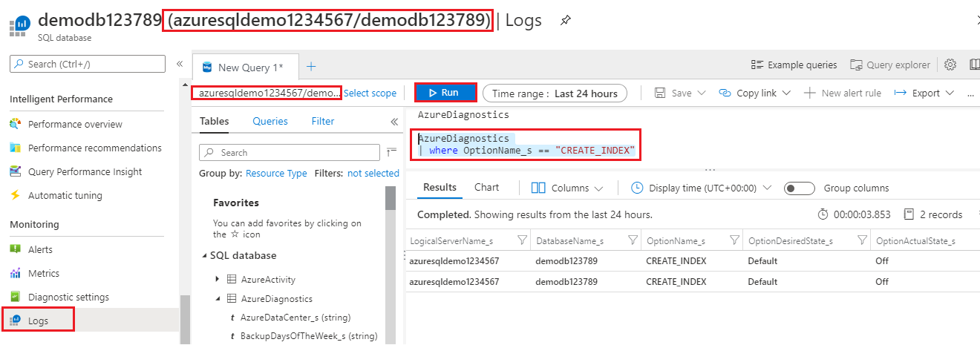980x345 pixels.
Task: Switch to the Queries tab
Action: [270, 121]
